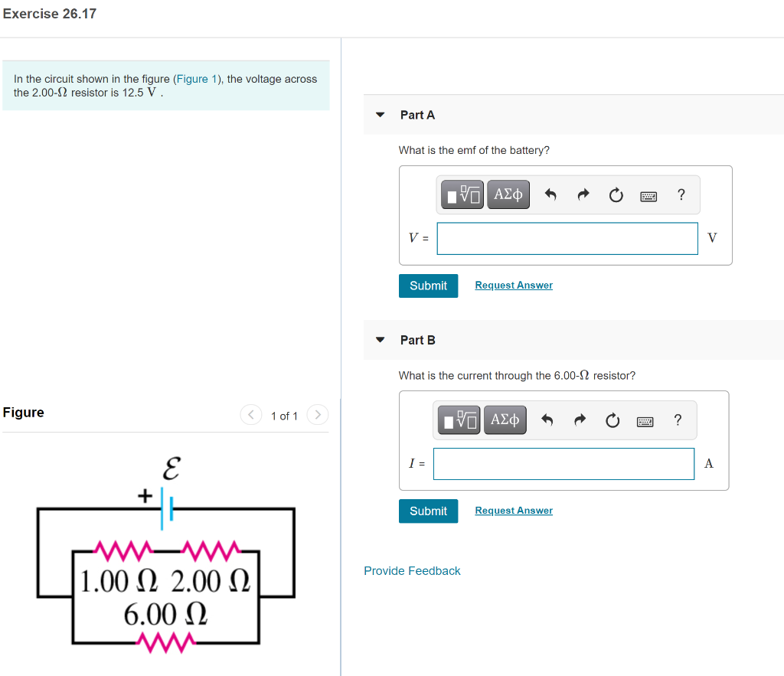Collapse Part B section triangle
Image resolution: width=784 pixels, height=676 pixels.
(x=380, y=339)
